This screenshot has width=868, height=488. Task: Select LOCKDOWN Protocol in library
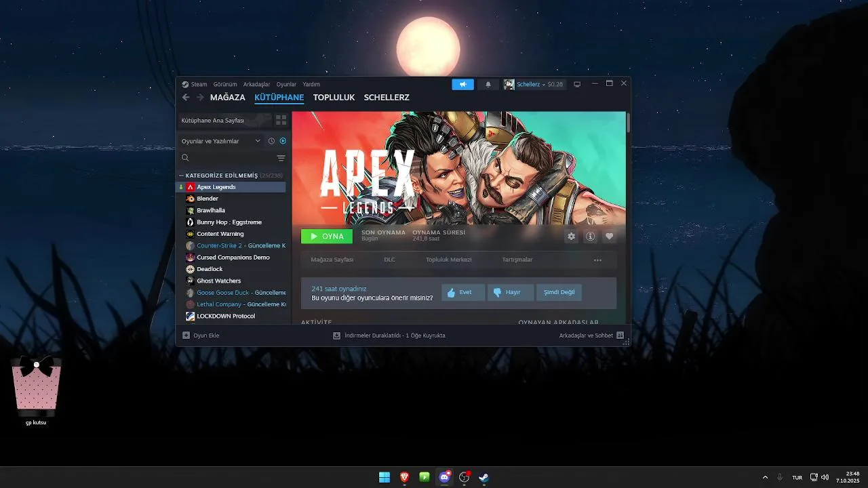(x=231, y=316)
